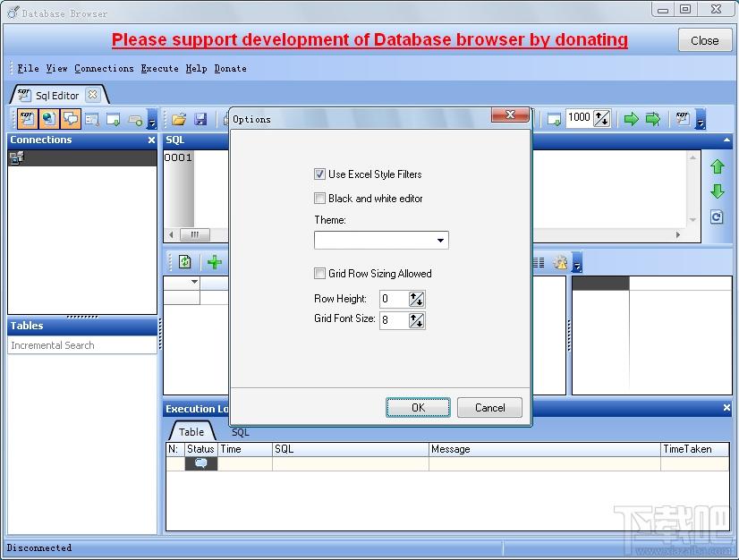Image resolution: width=739 pixels, height=560 pixels.
Task: Adjust Row Height stepper
Action: tap(417, 299)
